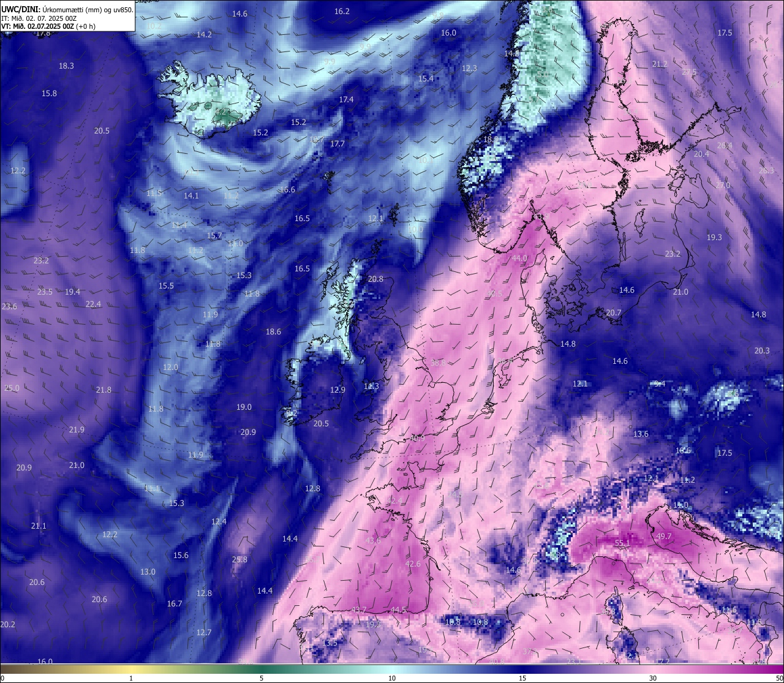The height and width of the screenshot is (683, 784).
Task: Click the 17.4 value label
Action: pos(347,100)
